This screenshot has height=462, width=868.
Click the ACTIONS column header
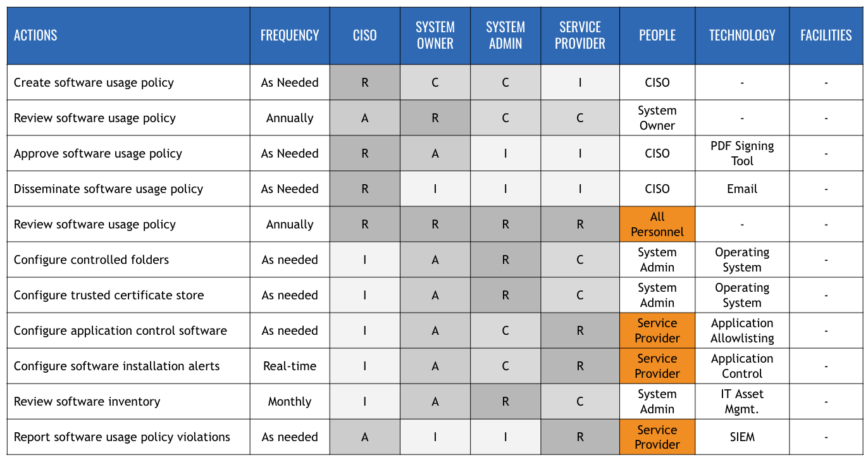(36, 35)
